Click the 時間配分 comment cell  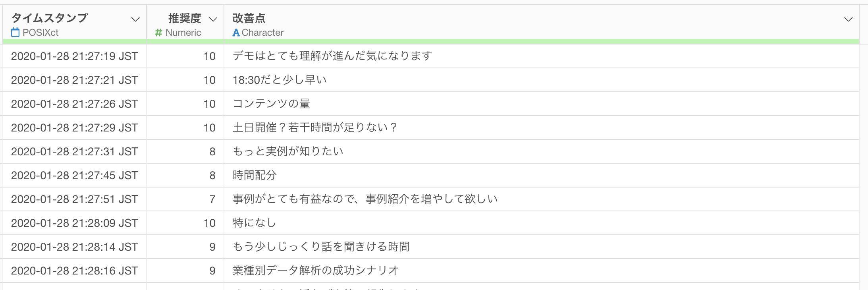[542, 175]
